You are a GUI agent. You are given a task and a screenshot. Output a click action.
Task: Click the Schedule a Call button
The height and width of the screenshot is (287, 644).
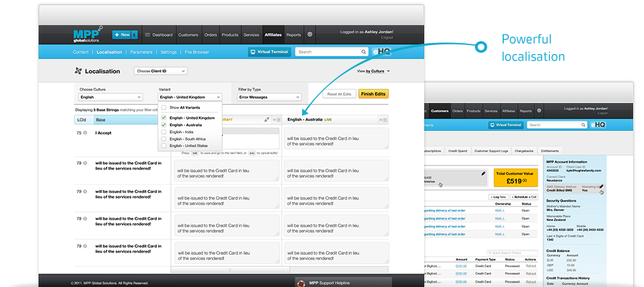(524, 197)
